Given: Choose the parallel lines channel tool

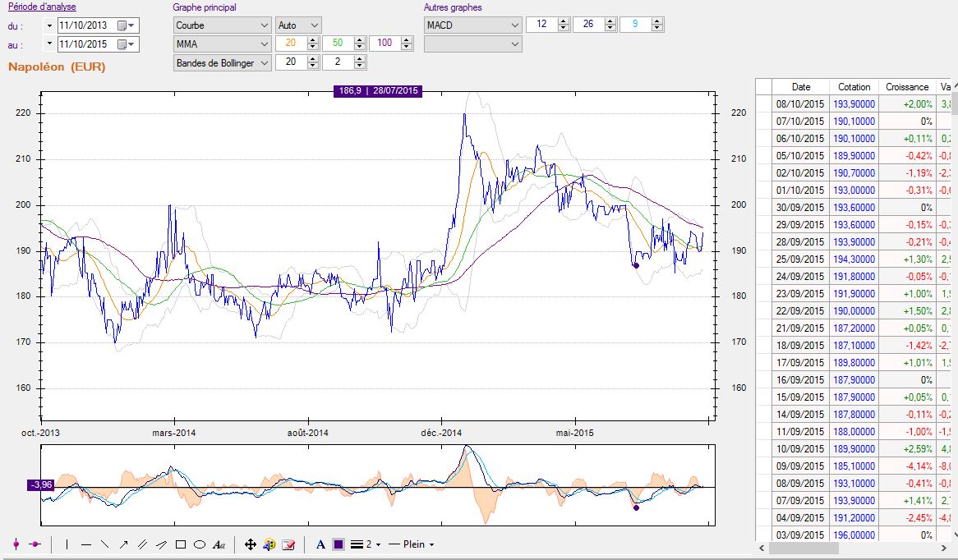Looking at the screenshot, I should tap(142, 544).
